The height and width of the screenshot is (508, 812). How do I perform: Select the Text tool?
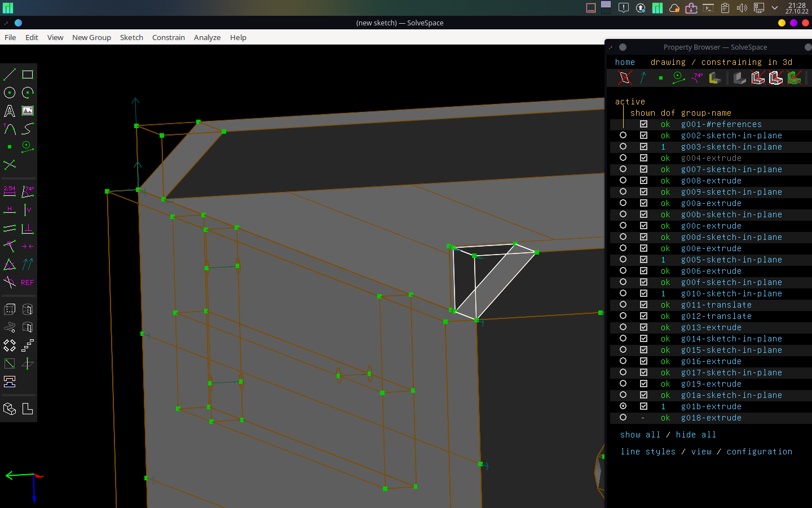[x=9, y=111]
